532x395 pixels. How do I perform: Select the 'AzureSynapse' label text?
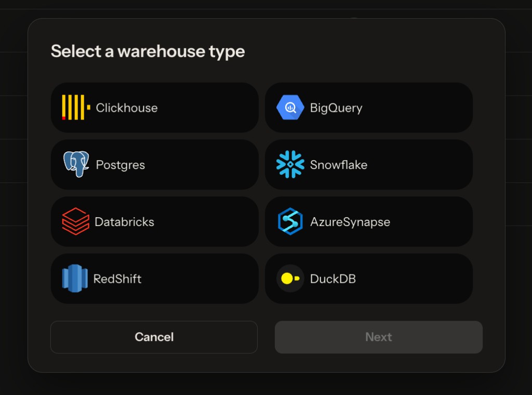point(350,222)
